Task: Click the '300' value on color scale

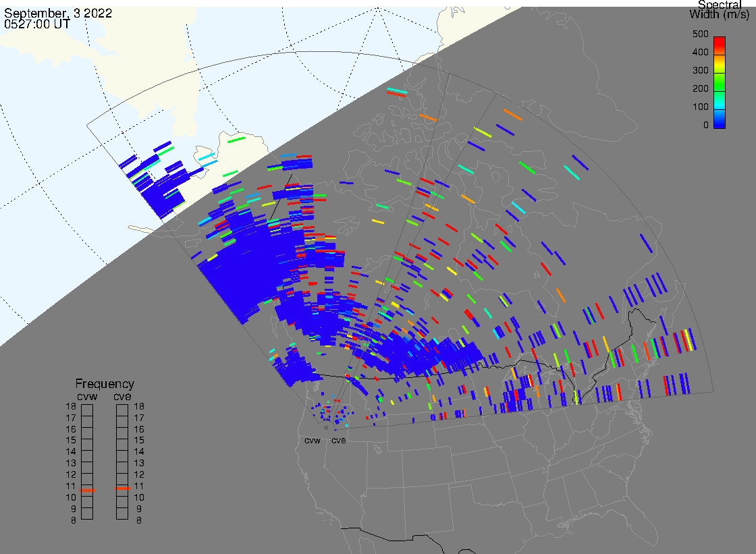Action: [x=700, y=70]
